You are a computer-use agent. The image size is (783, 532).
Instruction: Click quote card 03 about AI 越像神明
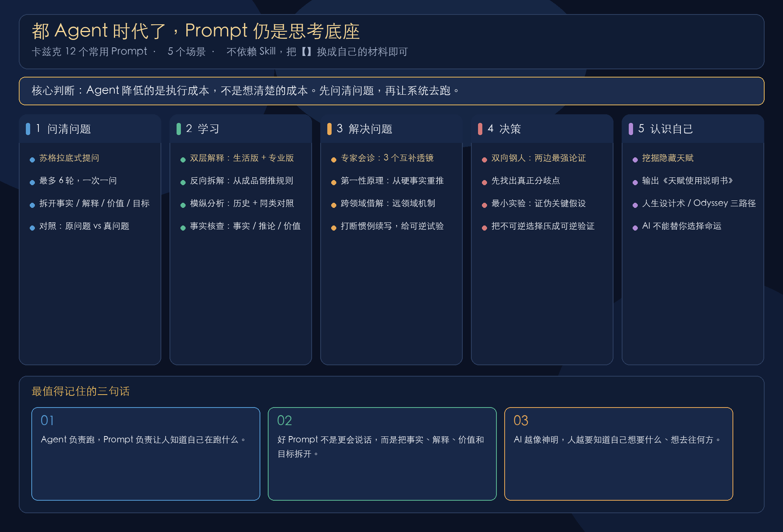click(619, 454)
